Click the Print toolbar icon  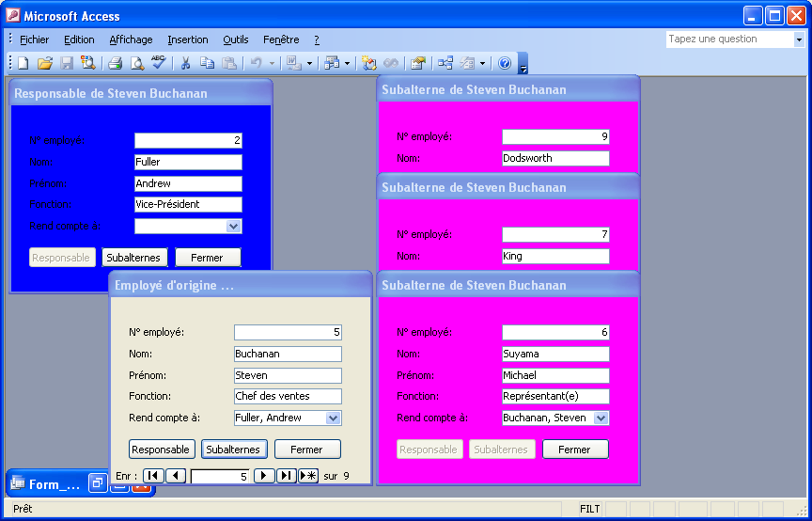click(x=115, y=63)
